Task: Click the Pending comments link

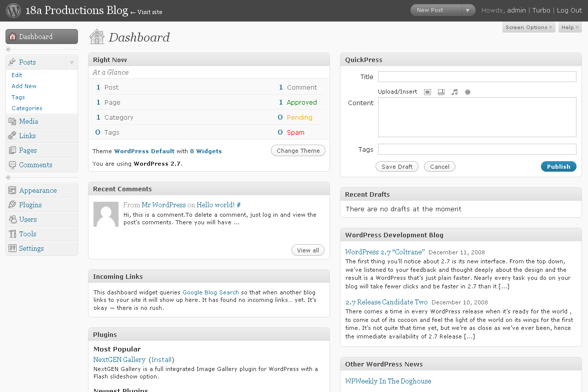Action: (299, 117)
